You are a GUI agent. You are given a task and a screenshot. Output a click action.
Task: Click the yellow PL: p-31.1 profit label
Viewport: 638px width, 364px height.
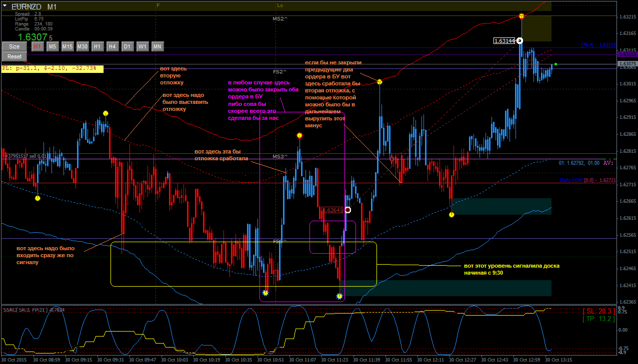[52, 69]
